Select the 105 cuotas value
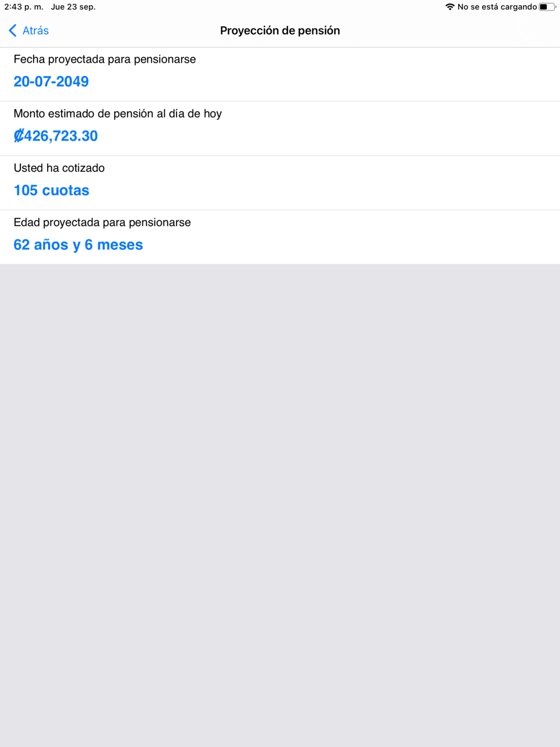The image size is (560, 747). (52, 190)
